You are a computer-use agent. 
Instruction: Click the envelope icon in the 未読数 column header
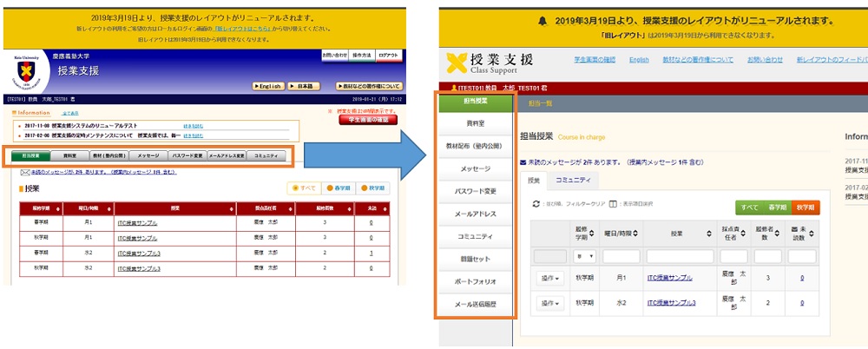[x=792, y=229]
